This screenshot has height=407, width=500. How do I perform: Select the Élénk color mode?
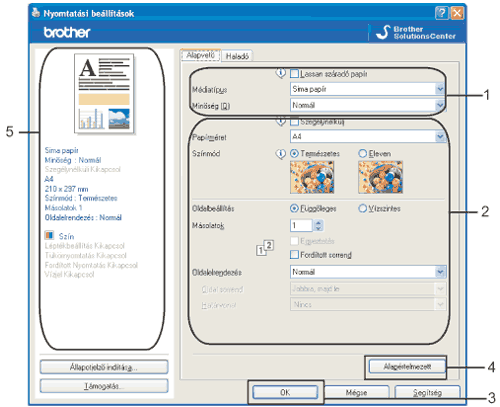point(362,154)
